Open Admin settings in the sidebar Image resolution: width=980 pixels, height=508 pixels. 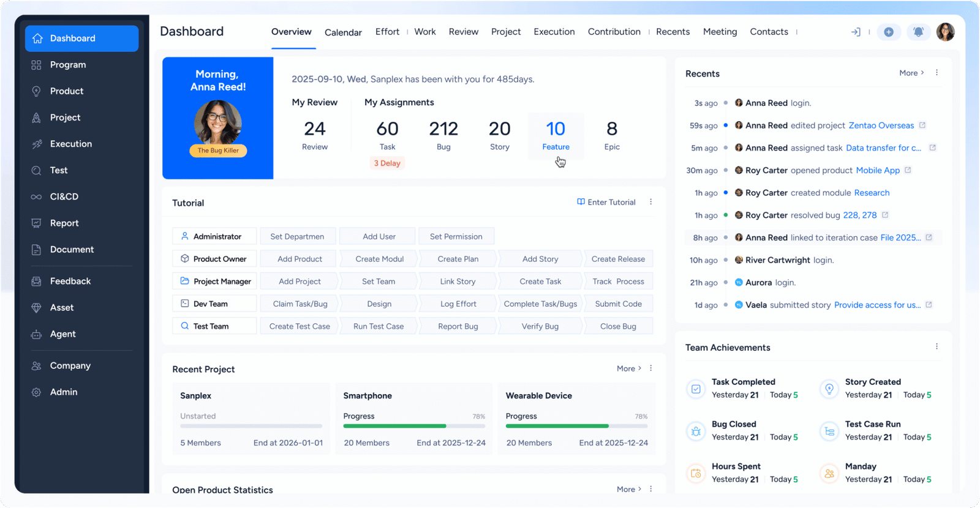click(81, 392)
